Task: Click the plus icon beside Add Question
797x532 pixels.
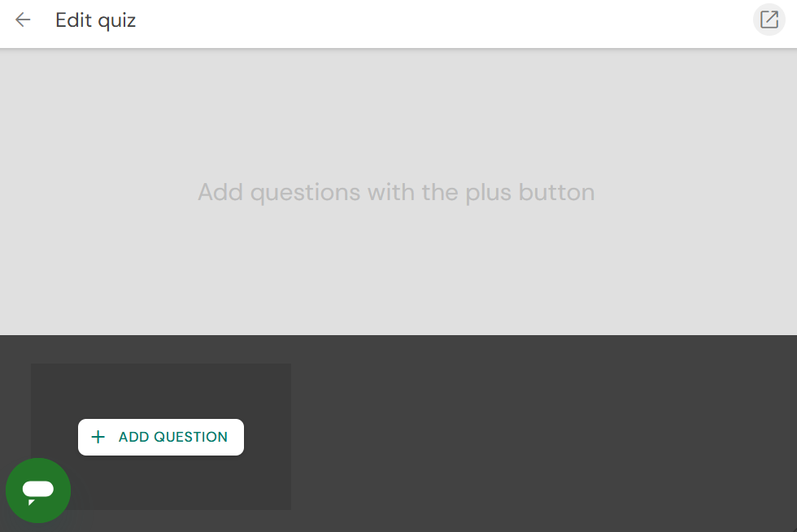Action: (98, 437)
